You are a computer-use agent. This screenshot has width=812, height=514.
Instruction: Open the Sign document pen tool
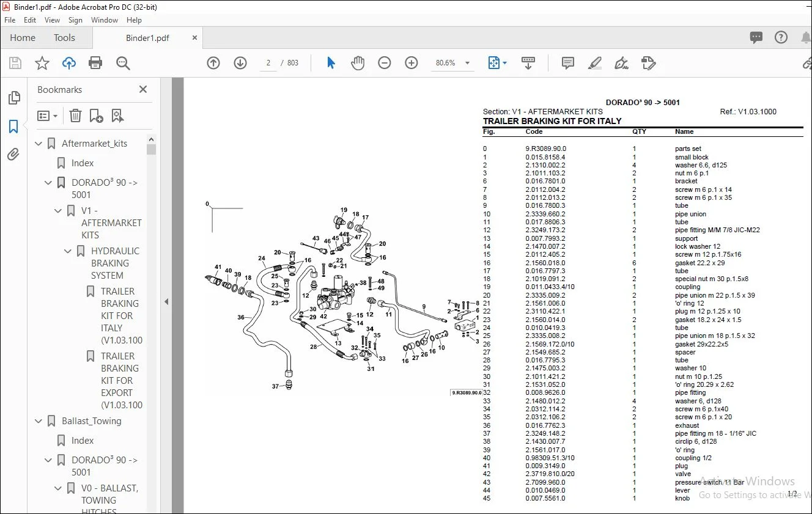(x=622, y=63)
